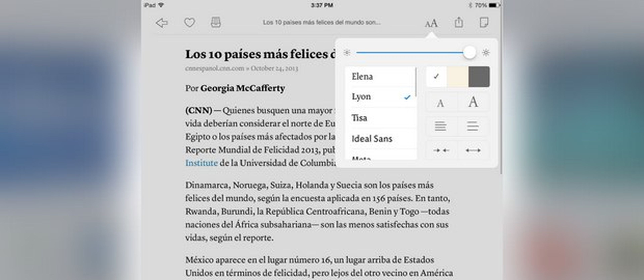The image size is (644, 280).
Task: Archive article using tray icon
Action: tap(216, 22)
